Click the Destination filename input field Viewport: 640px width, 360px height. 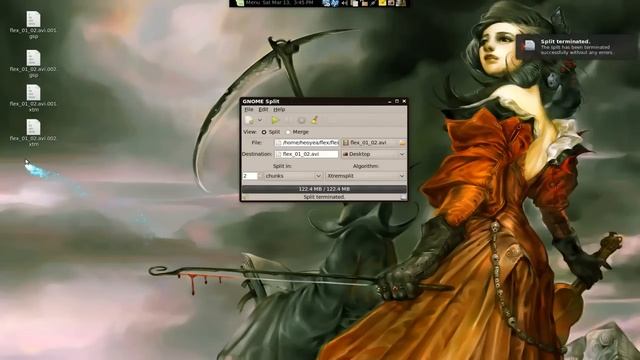click(x=307, y=154)
